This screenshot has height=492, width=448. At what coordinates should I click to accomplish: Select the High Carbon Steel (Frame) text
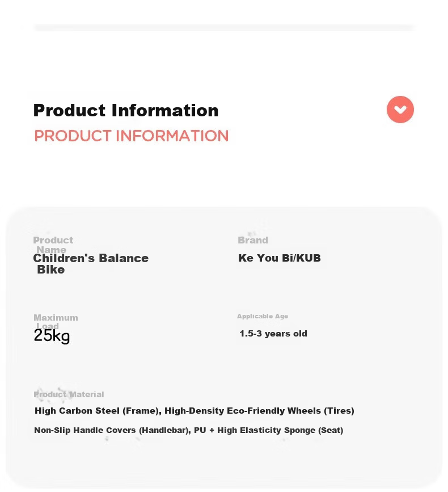pyautogui.click(x=98, y=411)
